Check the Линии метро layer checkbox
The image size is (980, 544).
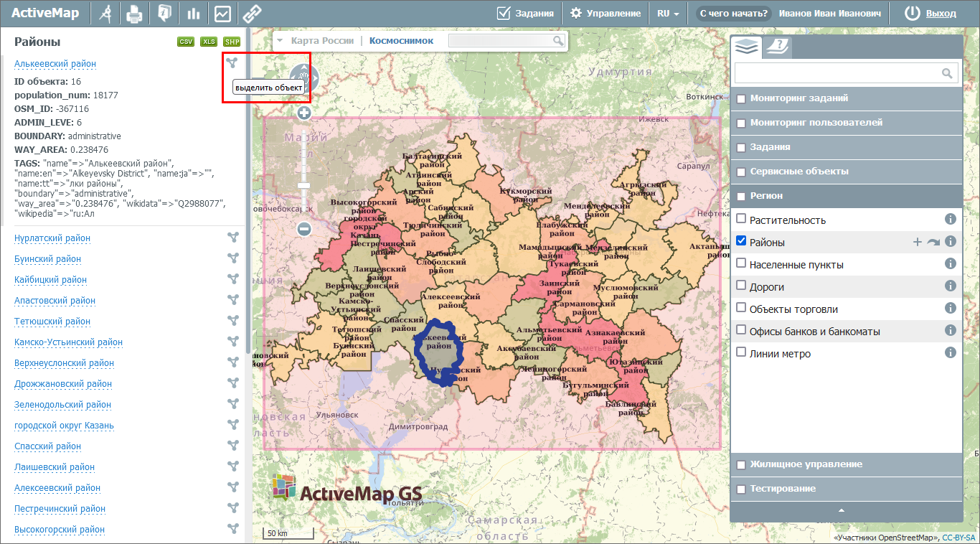point(742,352)
